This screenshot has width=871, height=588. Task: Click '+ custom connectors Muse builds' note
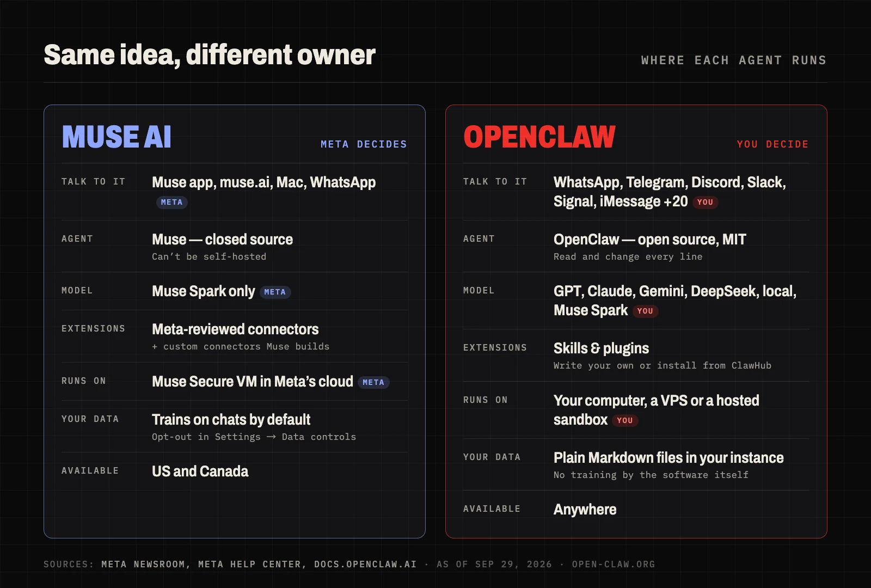pos(241,346)
